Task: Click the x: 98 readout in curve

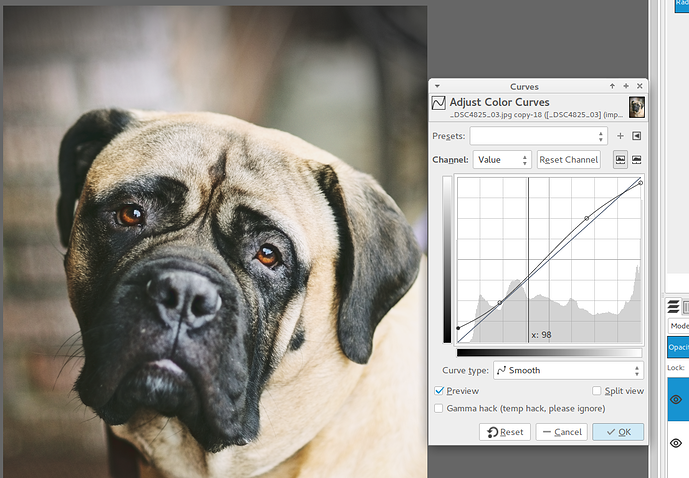Action: point(541,335)
